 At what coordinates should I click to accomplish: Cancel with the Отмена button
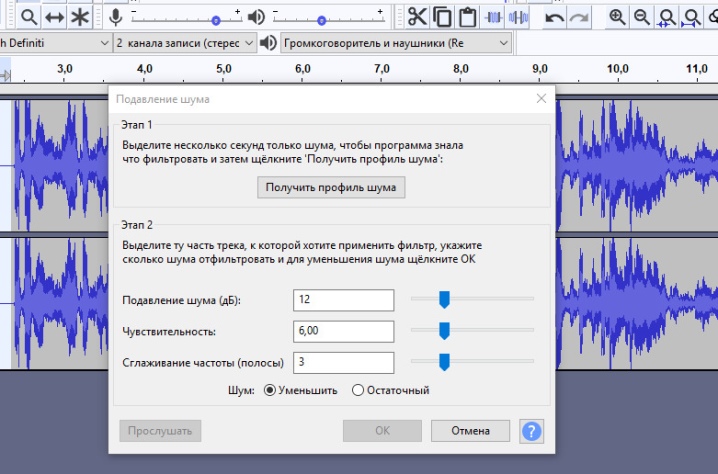pos(470,431)
